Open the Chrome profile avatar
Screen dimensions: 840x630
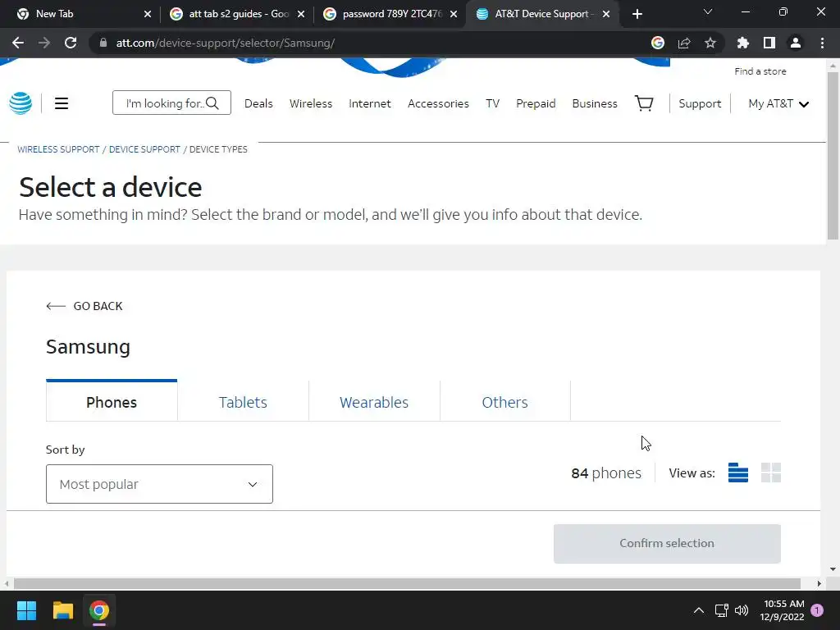point(796,43)
